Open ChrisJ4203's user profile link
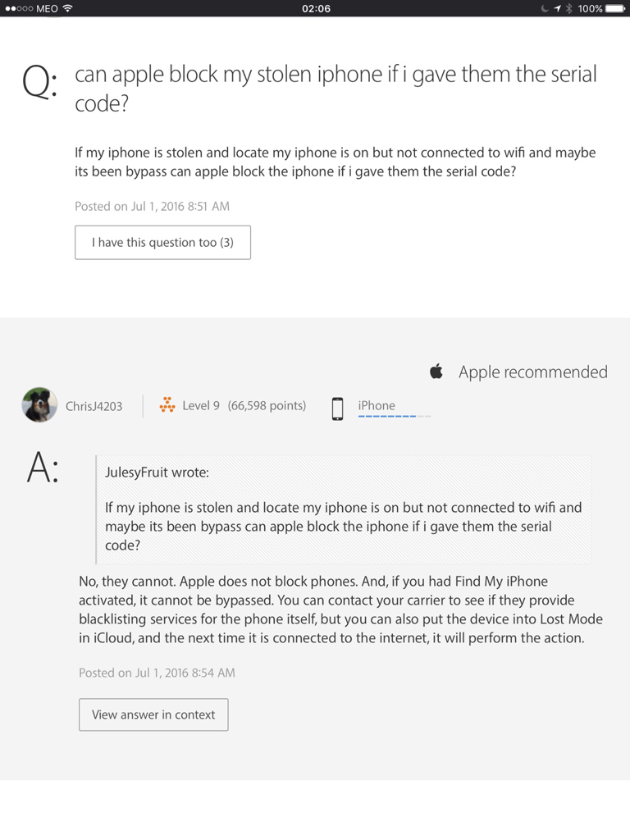 pyautogui.click(x=94, y=406)
